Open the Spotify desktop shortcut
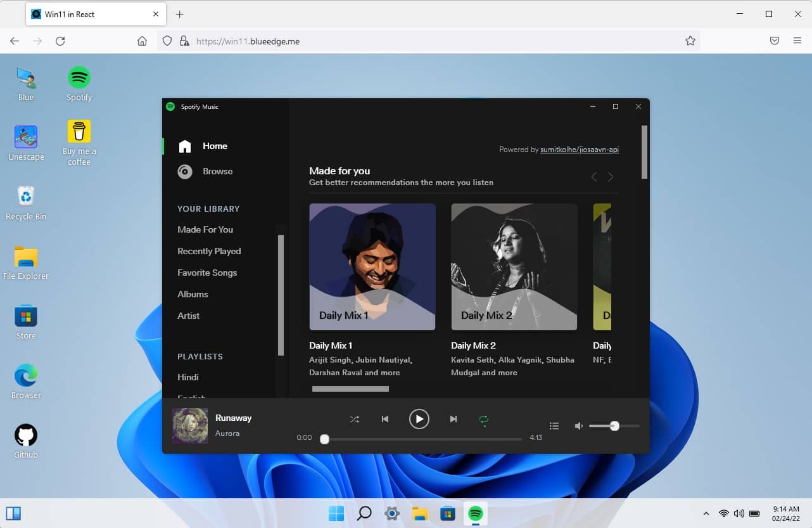This screenshot has width=812, height=528. click(79, 84)
